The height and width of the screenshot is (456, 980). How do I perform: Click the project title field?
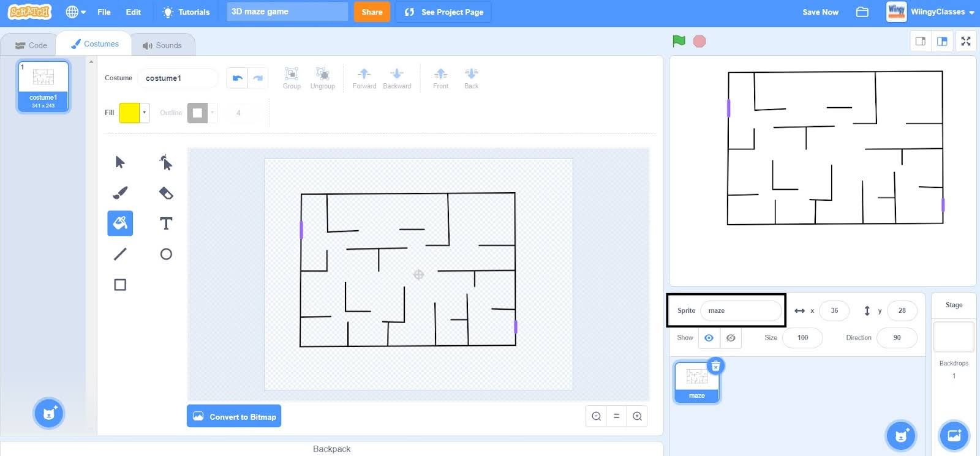287,12
